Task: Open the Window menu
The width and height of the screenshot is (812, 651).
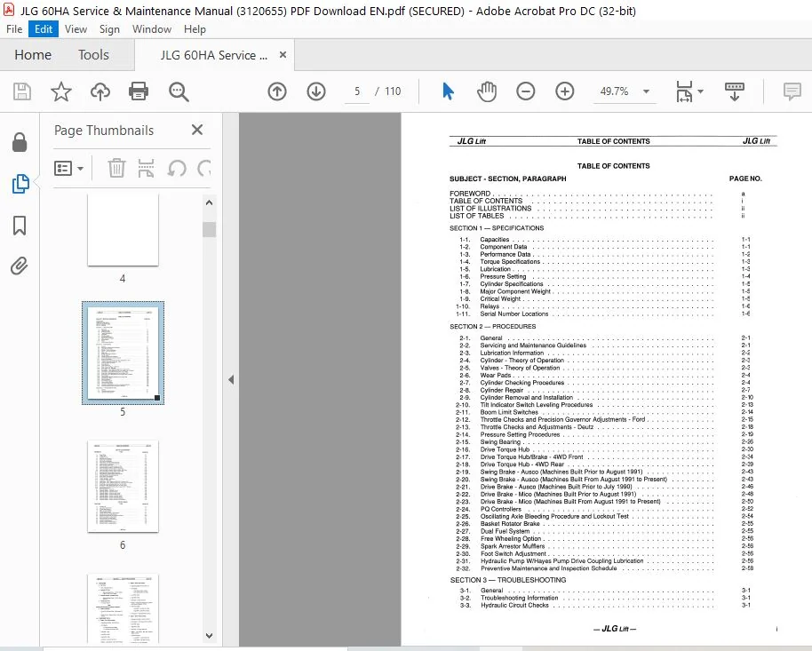Action: [x=152, y=29]
